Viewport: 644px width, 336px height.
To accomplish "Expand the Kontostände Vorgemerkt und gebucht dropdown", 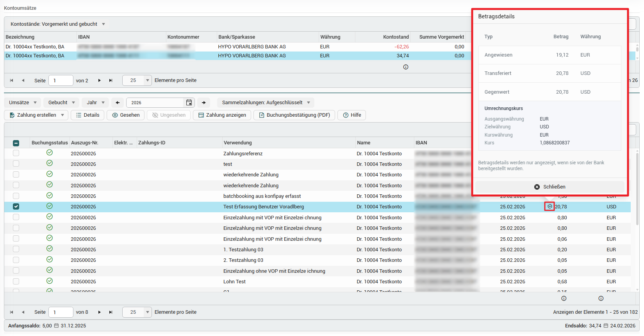I will [58, 24].
